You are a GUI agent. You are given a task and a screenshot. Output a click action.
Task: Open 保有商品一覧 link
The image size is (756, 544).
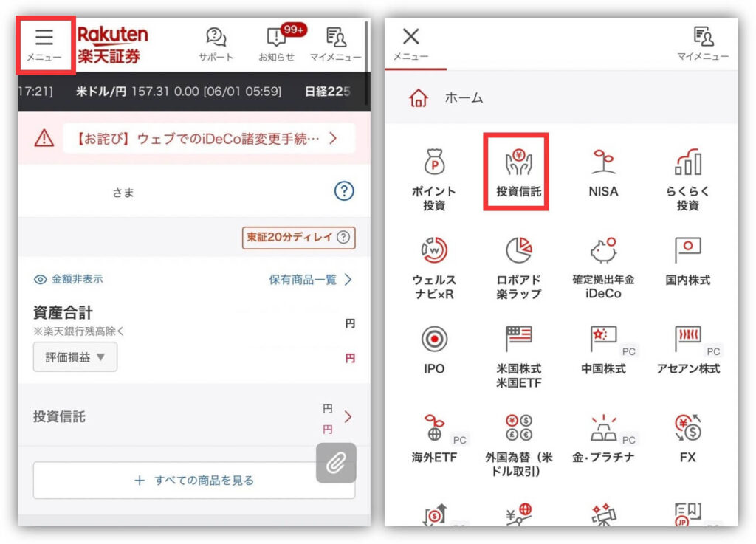311,280
